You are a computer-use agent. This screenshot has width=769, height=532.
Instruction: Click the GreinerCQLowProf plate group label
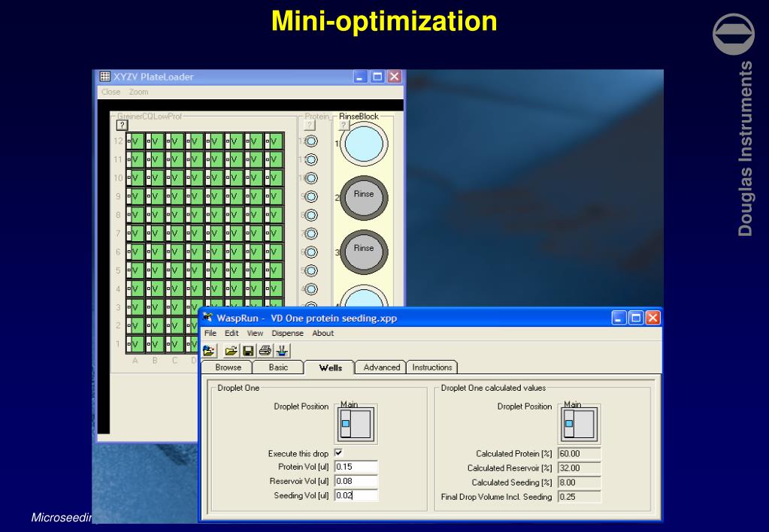(149, 116)
